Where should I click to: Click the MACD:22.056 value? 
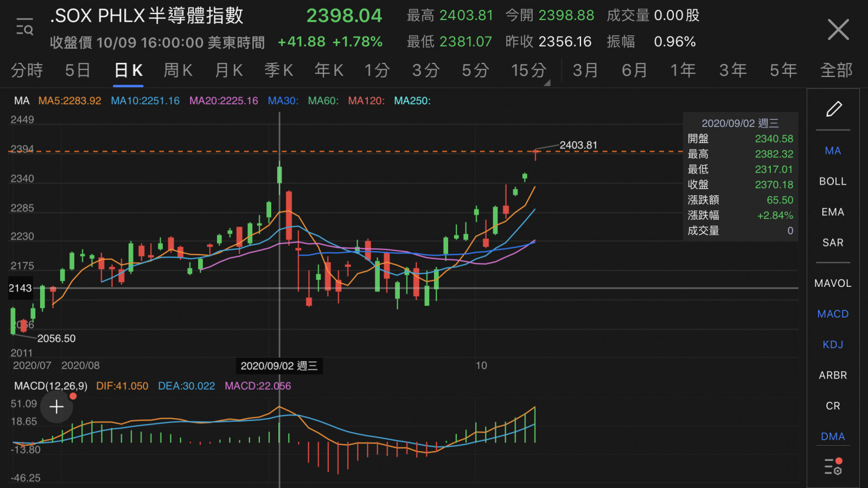coord(258,386)
